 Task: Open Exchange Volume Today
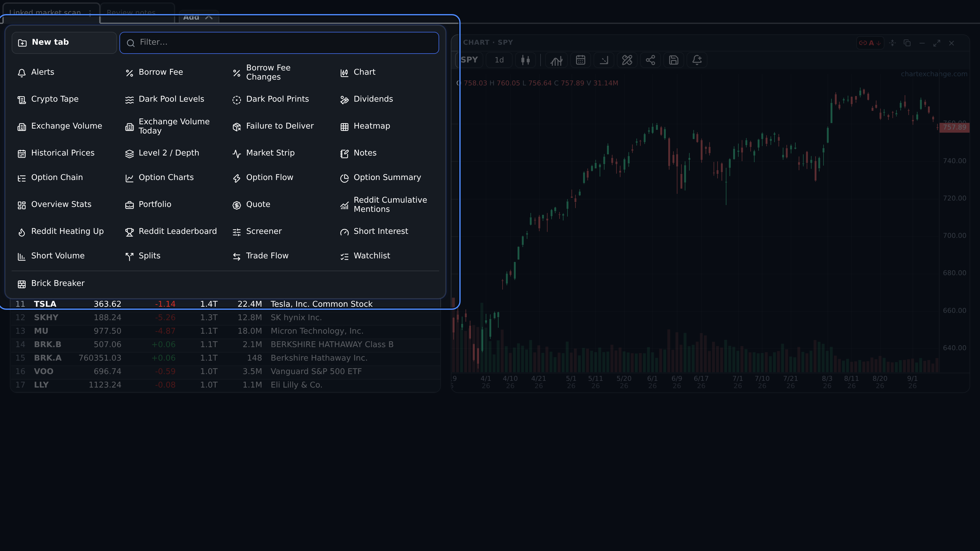(x=168, y=126)
